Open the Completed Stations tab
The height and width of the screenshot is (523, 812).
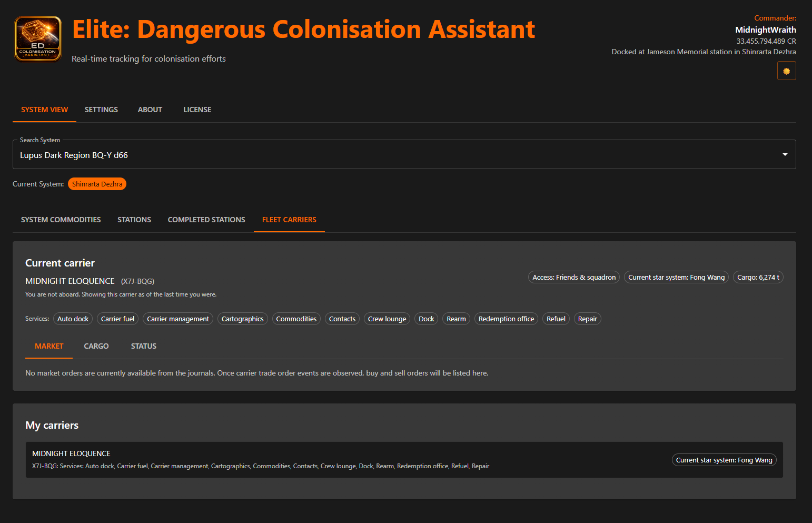[x=206, y=220]
